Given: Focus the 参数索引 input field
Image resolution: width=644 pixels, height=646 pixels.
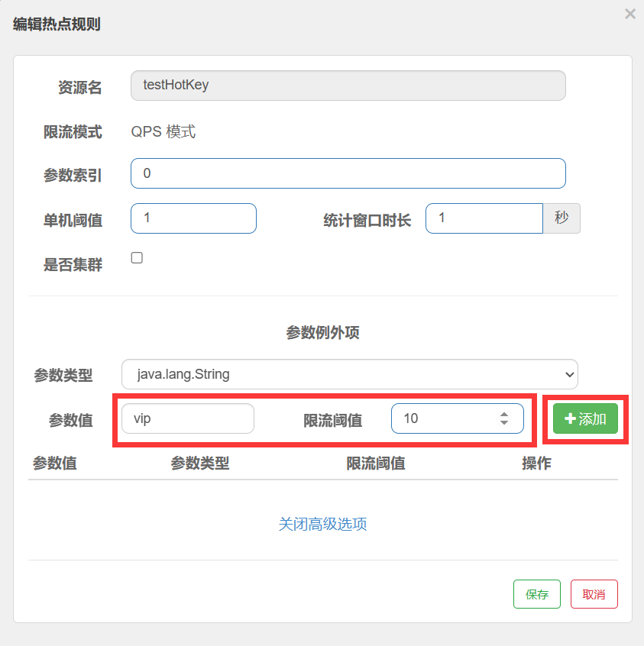Looking at the screenshot, I should 348,173.
